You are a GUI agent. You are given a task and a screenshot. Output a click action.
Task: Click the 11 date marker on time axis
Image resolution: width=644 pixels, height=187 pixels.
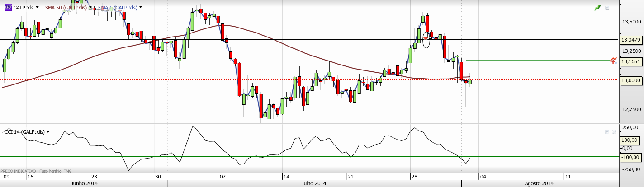pos(568,176)
